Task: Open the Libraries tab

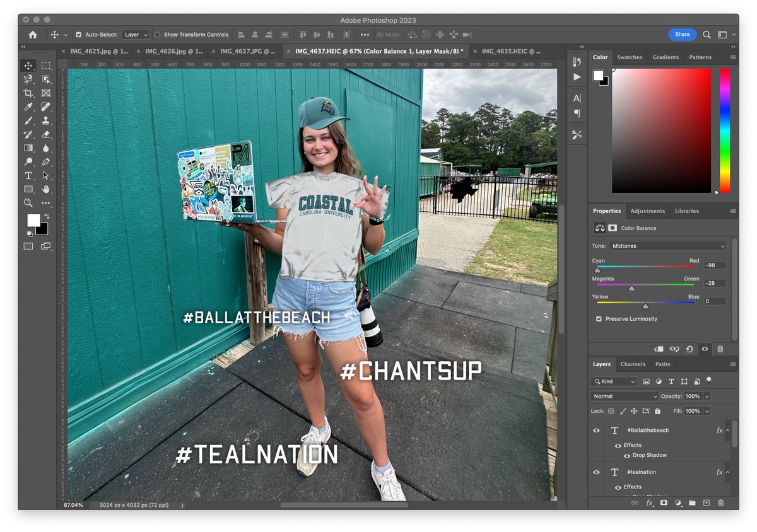Action: pos(686,211)
